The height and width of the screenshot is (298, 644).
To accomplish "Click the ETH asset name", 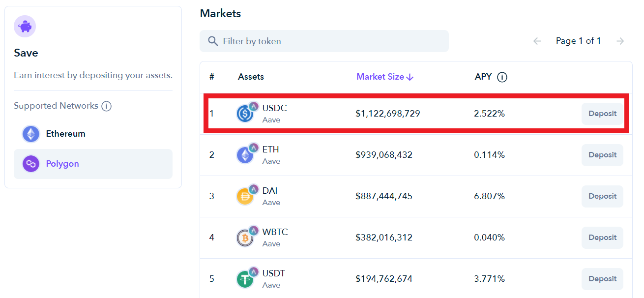I will pyautogui.click(x=271, y=149).
